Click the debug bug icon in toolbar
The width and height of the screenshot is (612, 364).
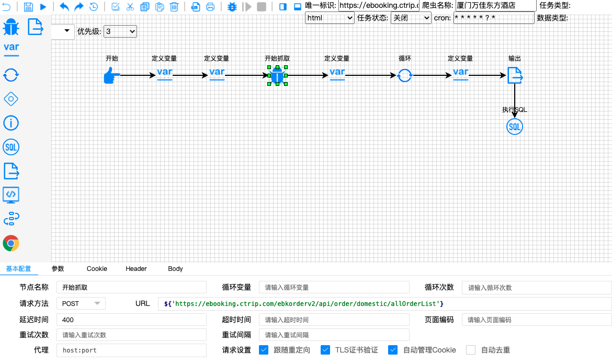(x=232, y=7)
